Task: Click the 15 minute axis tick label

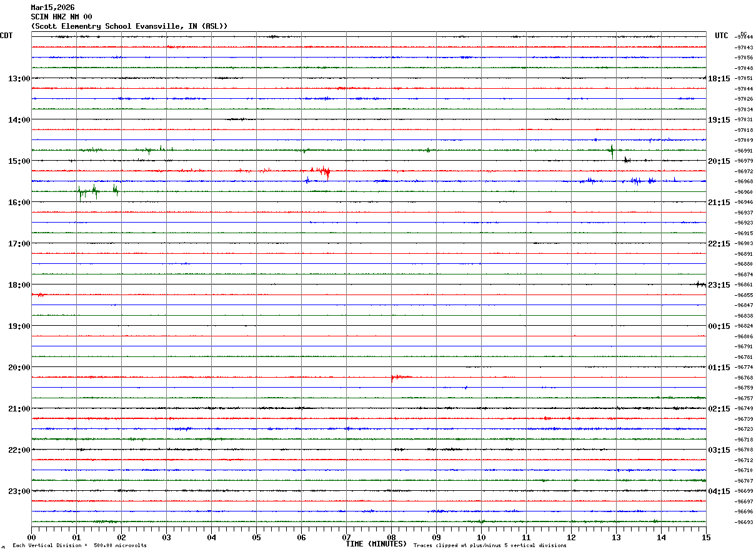Action: 706,538
